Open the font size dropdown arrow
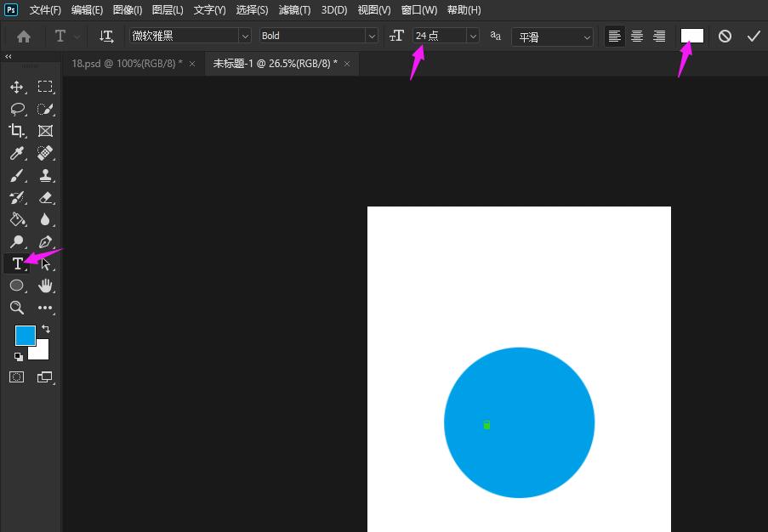This screenshot has height=532, width=768. pyautogui.click(x=473, y=37)
